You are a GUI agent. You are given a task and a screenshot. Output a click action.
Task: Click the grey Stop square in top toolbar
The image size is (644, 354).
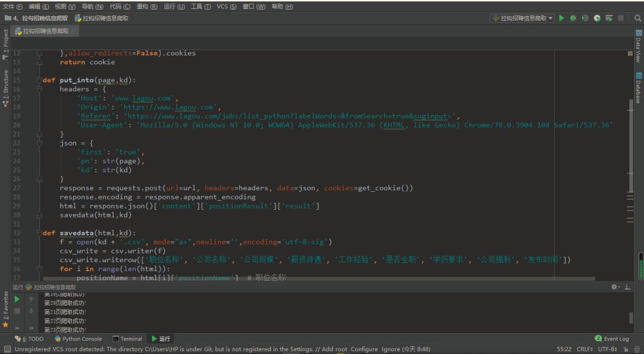[621, 18]
